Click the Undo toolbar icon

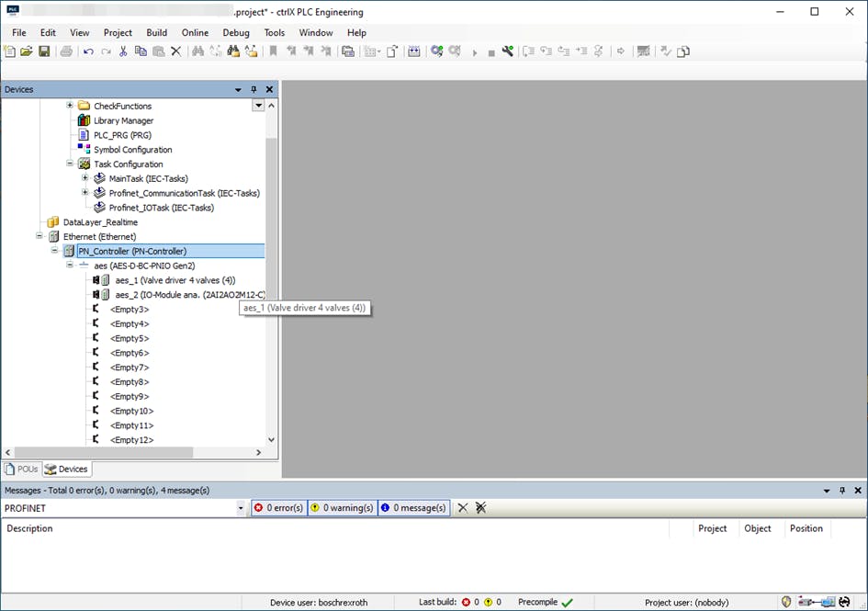[88, 51]
